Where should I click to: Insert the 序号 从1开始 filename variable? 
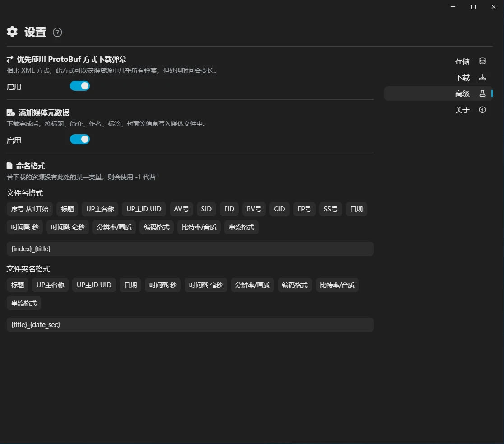tap(30, 209)
